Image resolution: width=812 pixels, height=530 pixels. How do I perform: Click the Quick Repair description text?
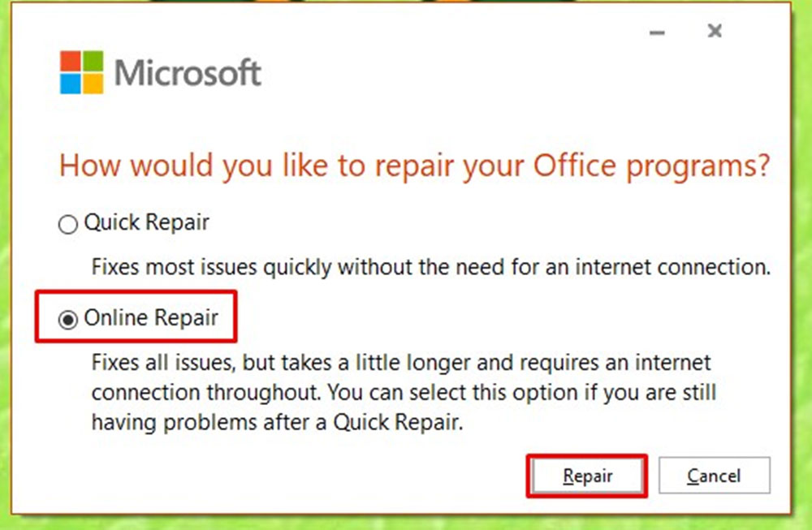point(430,267)
